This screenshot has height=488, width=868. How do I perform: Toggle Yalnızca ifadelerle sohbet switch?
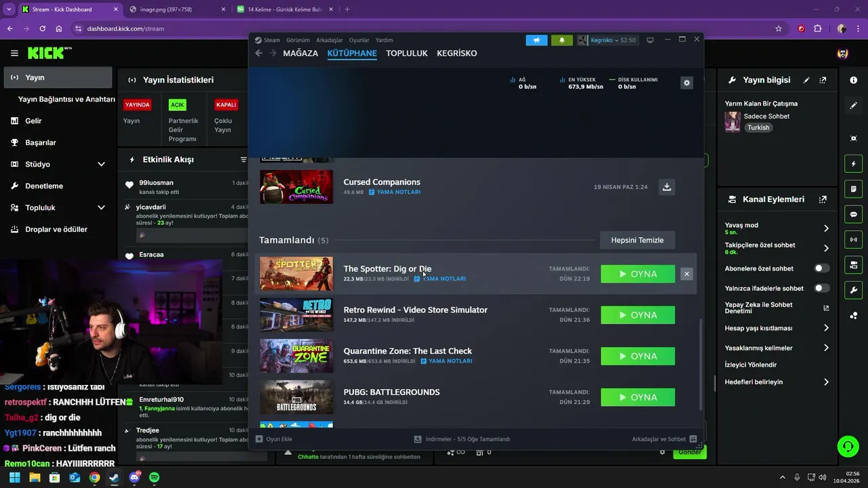821,288
